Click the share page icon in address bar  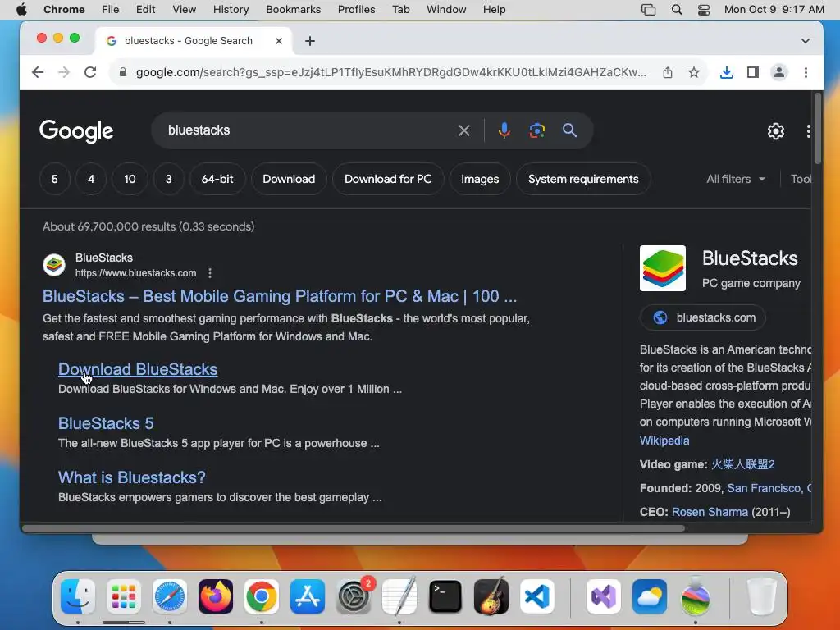(668, 72)
